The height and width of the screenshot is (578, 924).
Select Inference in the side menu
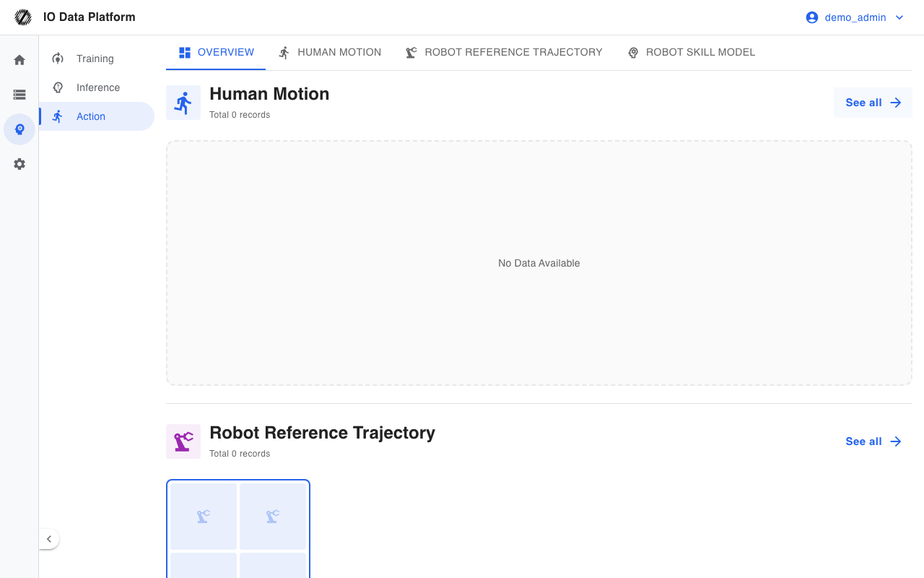point(97,87)
